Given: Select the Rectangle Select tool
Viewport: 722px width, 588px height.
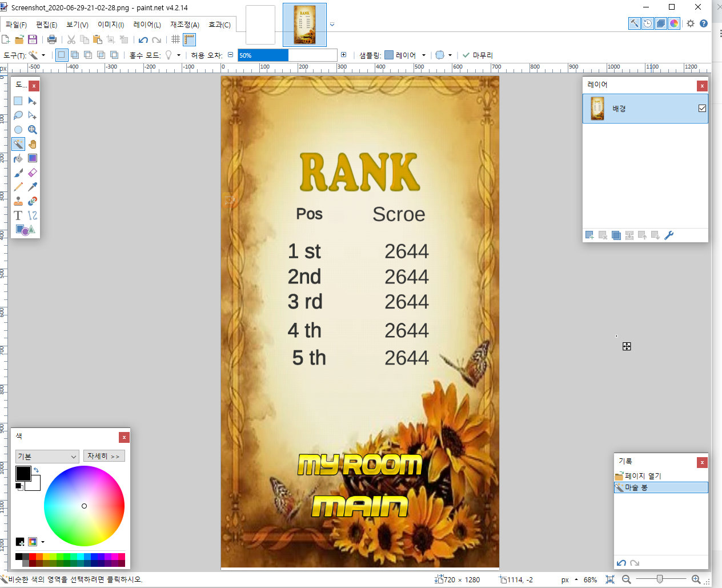Looking at the screenshot, I should click(x=18, y=101).
